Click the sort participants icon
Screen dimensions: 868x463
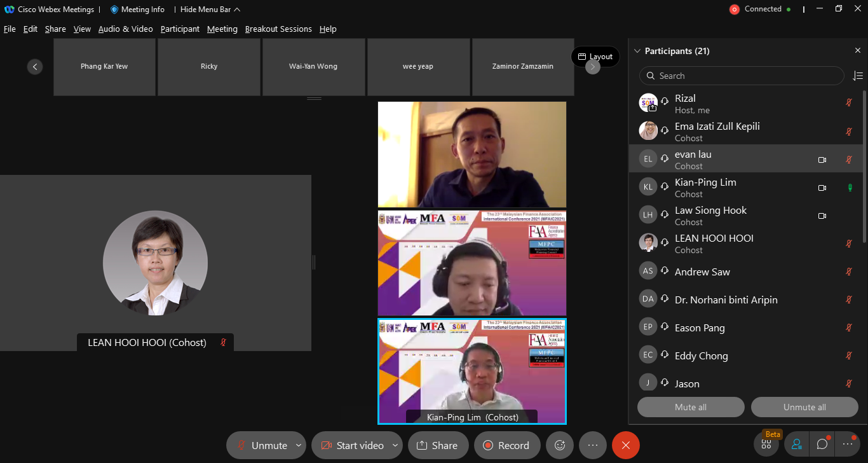(x=857, y=76)
